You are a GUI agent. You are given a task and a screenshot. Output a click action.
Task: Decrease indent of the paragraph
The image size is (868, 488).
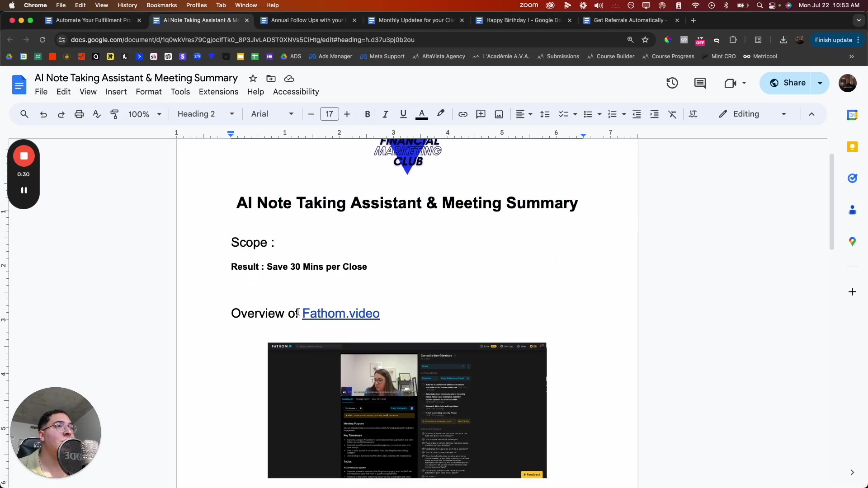coord(637,114)
